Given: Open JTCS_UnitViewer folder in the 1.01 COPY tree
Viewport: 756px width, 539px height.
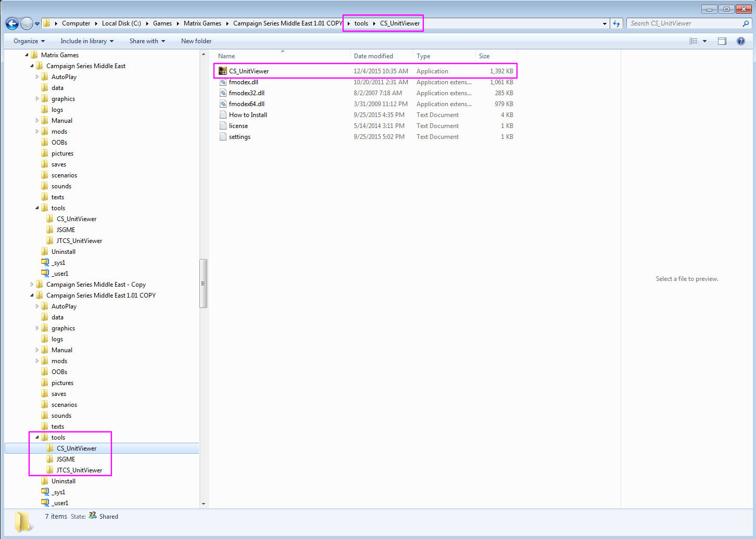Looking at the screenshot, I should click(x=79, y=470).
